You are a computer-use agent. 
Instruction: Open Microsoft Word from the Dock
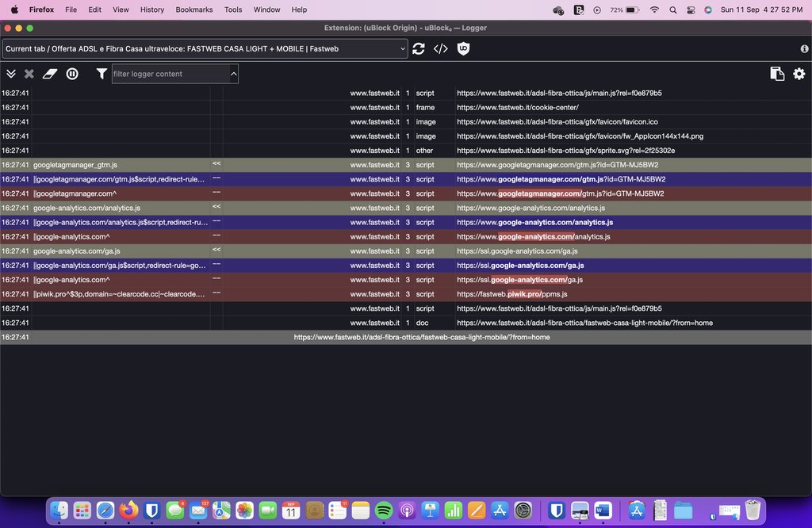coord(603,511)
